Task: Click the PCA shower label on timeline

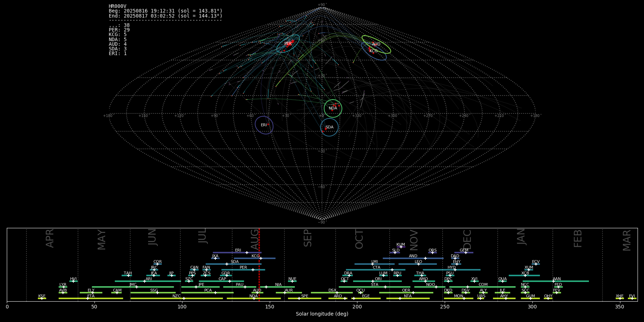Action: (208, 291)
